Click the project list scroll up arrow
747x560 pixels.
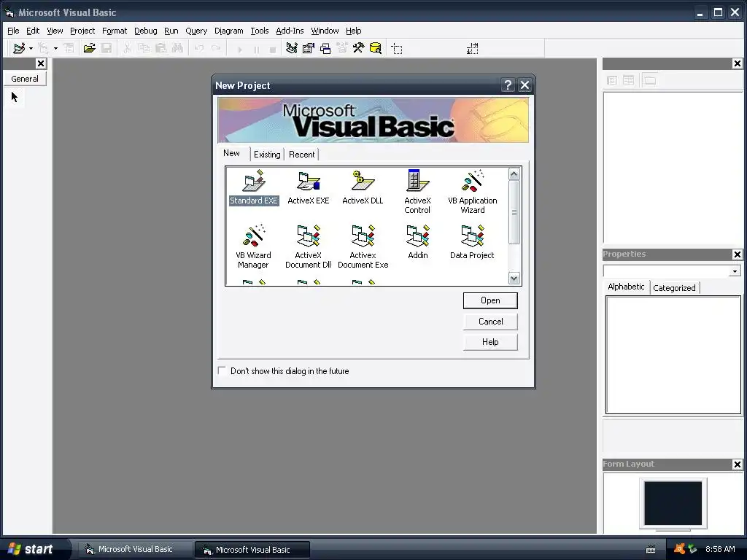pos(514,174)
